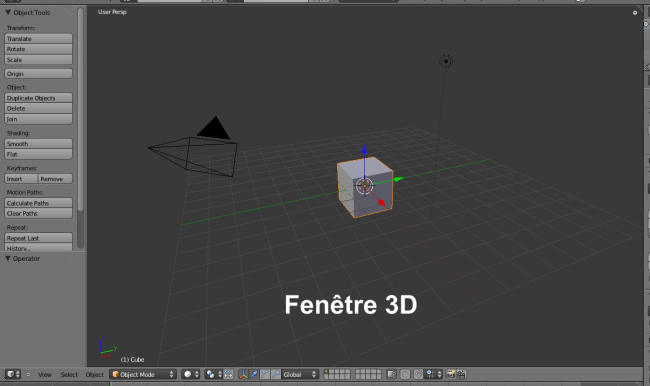Open the viewport shading selector
This screenshot has width=650, height=386.
pyautogui.click(x=191, y=374)
